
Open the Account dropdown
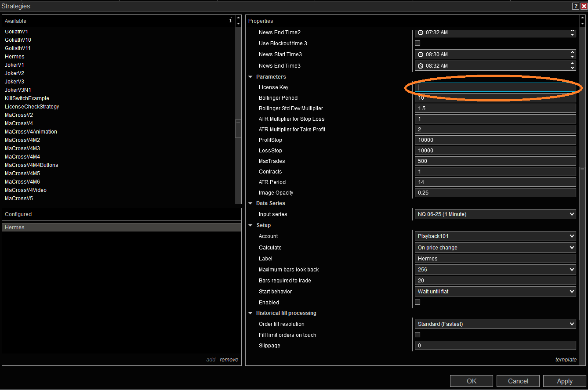[x=495, y=236]
